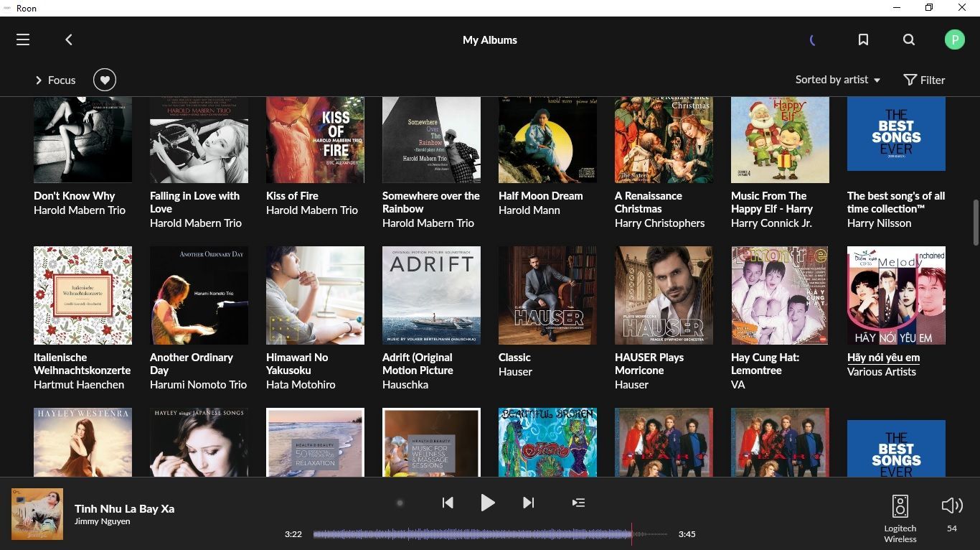
Task: Toggle the favorites heart filter
Action: [105, 80]
